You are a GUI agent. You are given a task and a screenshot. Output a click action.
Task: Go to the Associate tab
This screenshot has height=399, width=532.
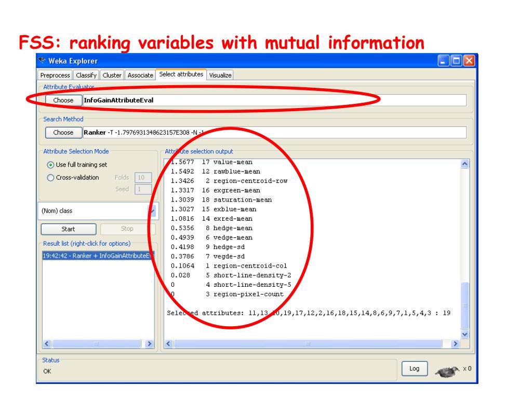pos(140,75)
